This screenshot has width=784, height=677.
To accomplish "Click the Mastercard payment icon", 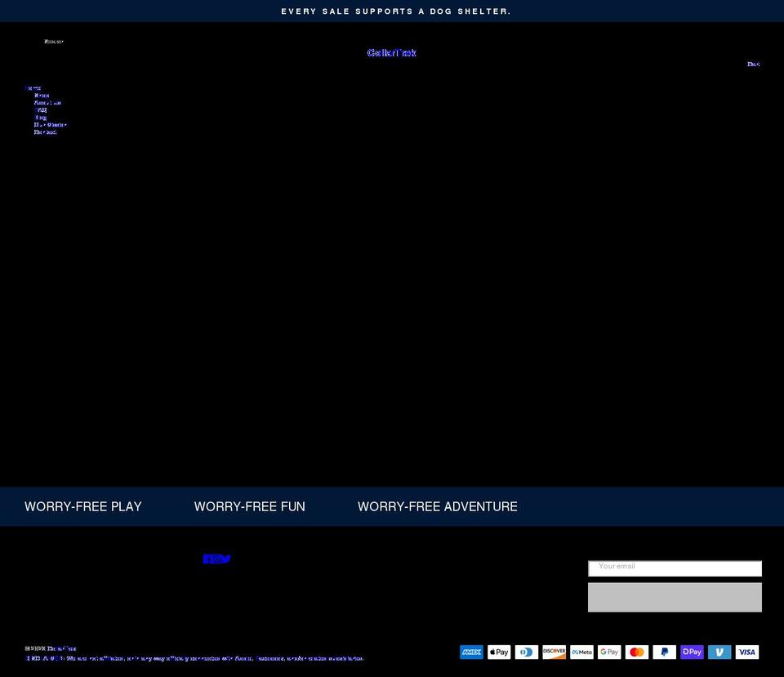I will pyautogui.click(x=636, y=652).
